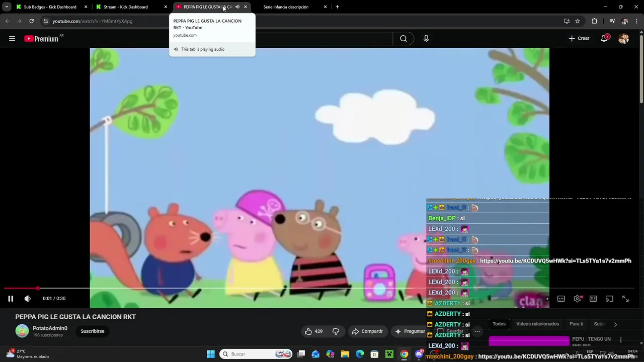Screen dimensions: 644x362
Task: Close the Serie infancia descripción tab
Action: pos(325,7)
